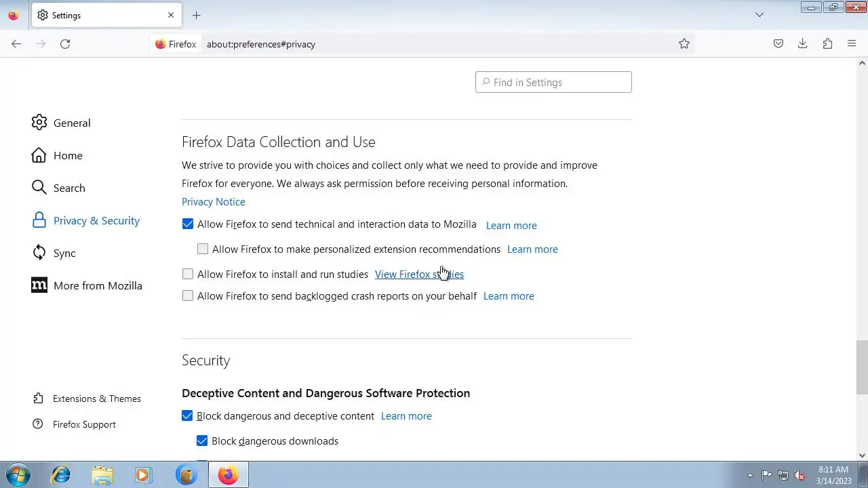The width and height of the screenshot is (868, 488).
Task: Uncheck Block dangerous and deceptive content
Action: [x=187, y=415]
